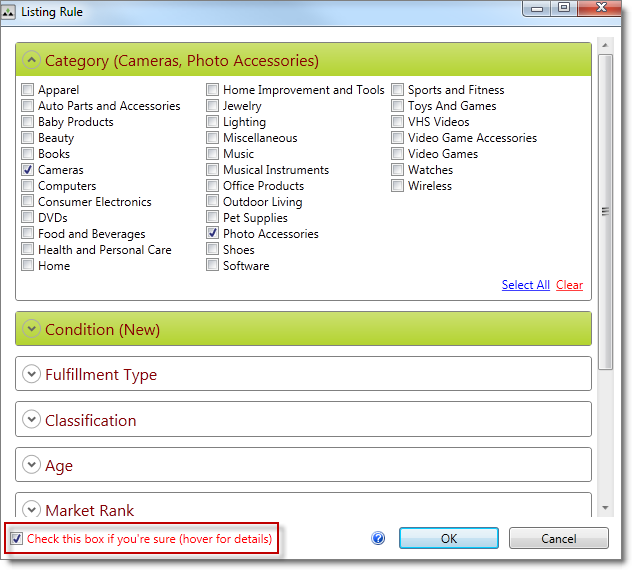
Task: Open the Age section chevron
Action: pyautogui.click(x=31, y=465)
